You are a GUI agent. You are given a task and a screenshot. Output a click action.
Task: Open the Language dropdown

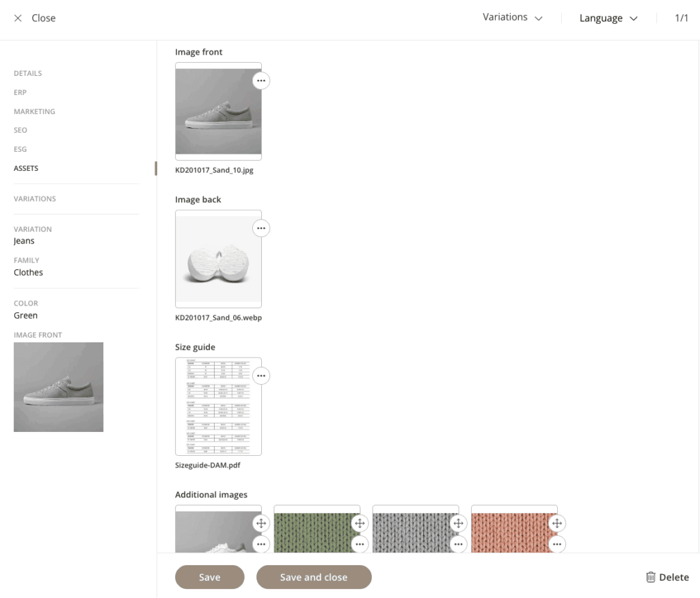(x=608, y=18)
